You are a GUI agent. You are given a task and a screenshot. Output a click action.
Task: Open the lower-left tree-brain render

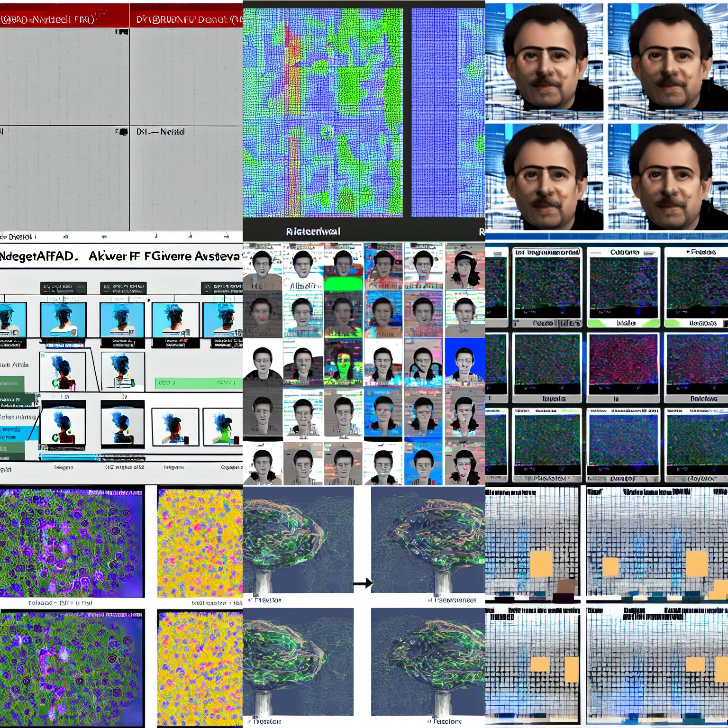(x=298, y=662)
